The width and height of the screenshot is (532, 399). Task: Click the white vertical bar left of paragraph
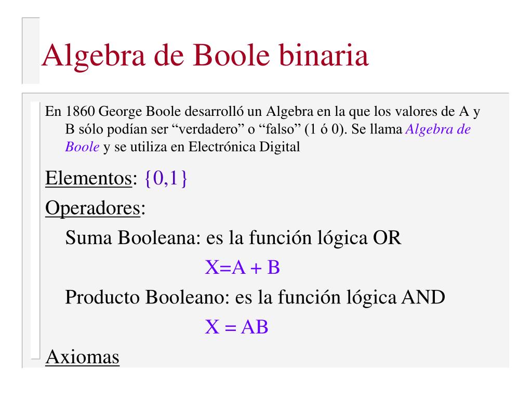pyautogui.click(x=35, y=230)
